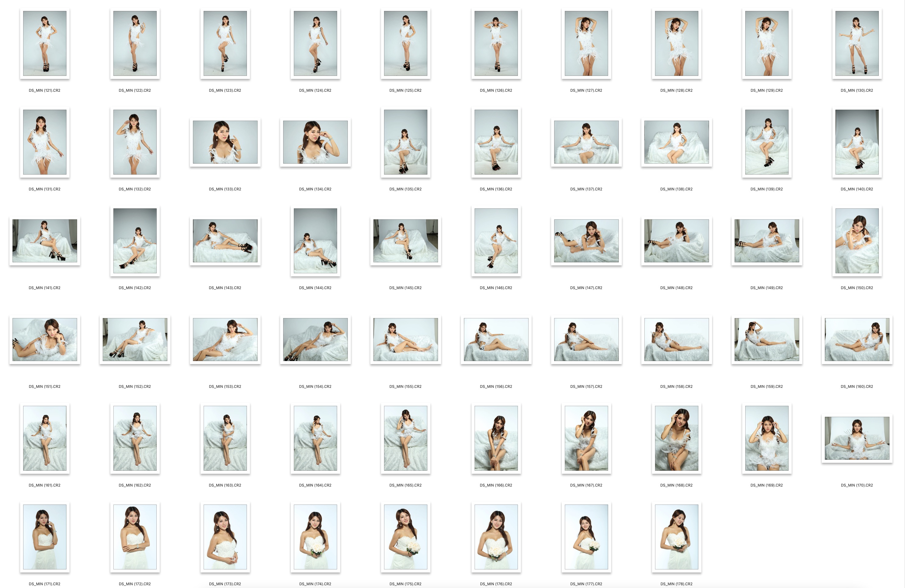Open the DS_MIN (141).CR2 reclining pose shot
This screenshot has height=588, width=905.
click(45, 241)
